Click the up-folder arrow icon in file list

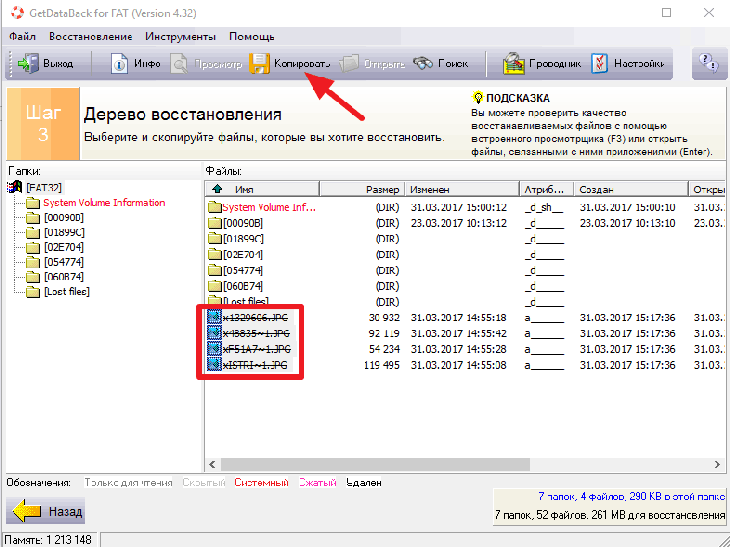point(217,189)
